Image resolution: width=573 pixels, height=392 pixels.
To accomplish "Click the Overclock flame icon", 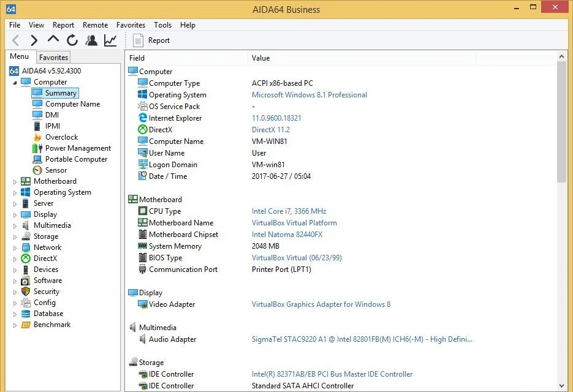I will point(37,137).
